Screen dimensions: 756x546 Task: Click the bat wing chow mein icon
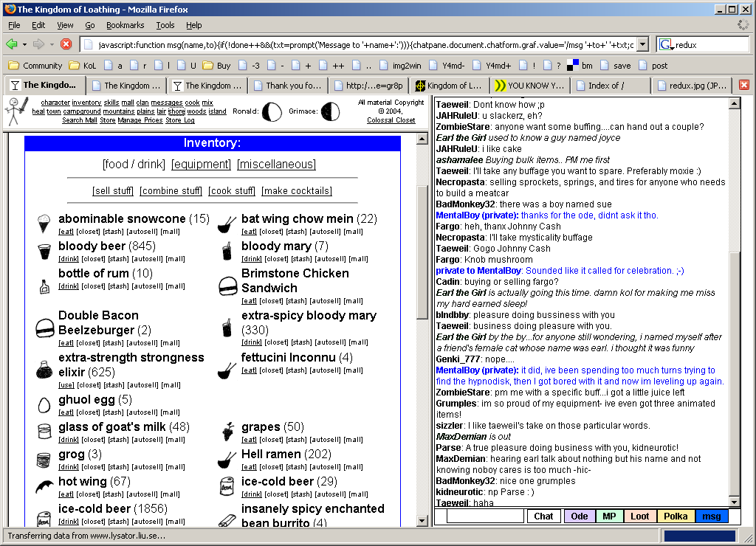227,224
